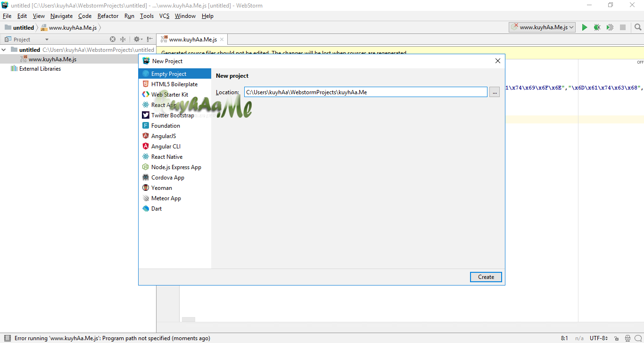Viewport: 644px width, 343px height.
Task: Select HTML5 Boilerplate project type
Action: pos(174,84)
